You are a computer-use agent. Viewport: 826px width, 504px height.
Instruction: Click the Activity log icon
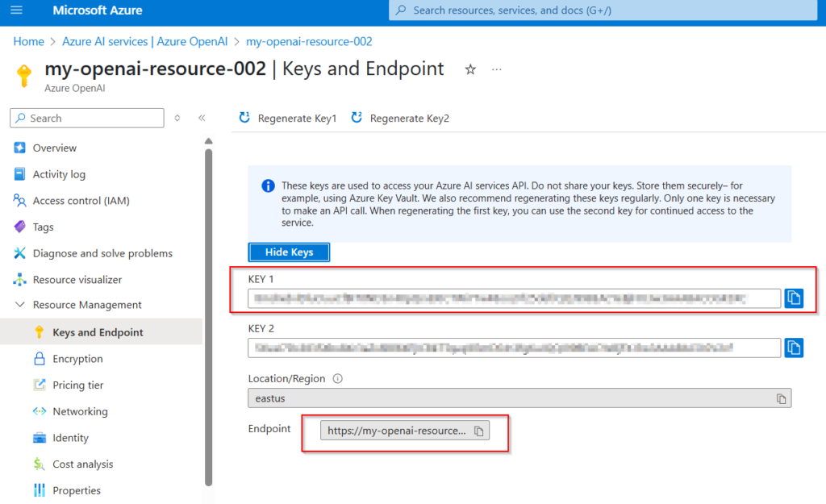[x=19, y=174]
